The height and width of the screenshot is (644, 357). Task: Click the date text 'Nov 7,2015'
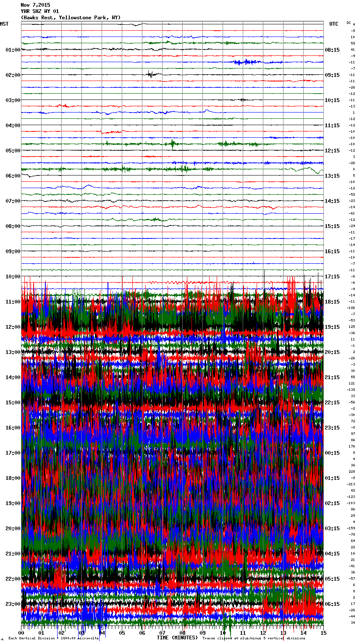pos(35,5)
